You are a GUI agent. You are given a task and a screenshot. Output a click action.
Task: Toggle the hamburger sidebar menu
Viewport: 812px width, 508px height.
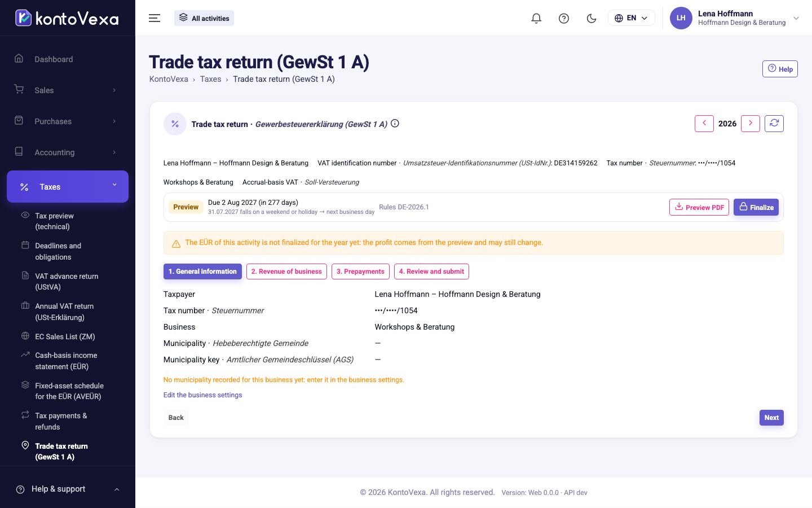[155, 18]
